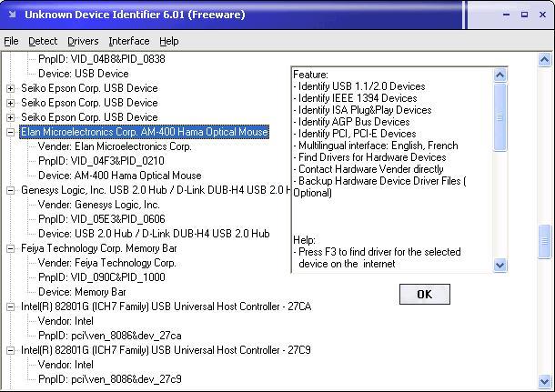
Task: Maximize the Unknown Device Identifier window
Action: (525, 15)
